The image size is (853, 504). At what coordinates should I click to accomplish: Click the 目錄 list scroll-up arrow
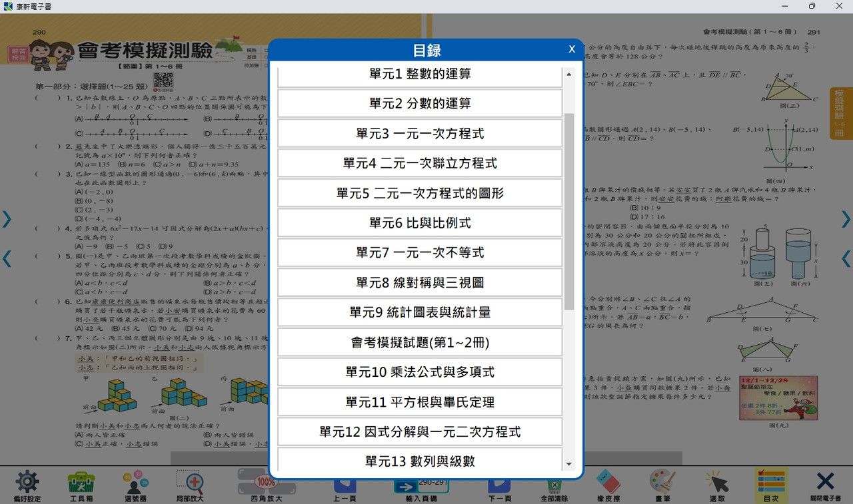568,74
